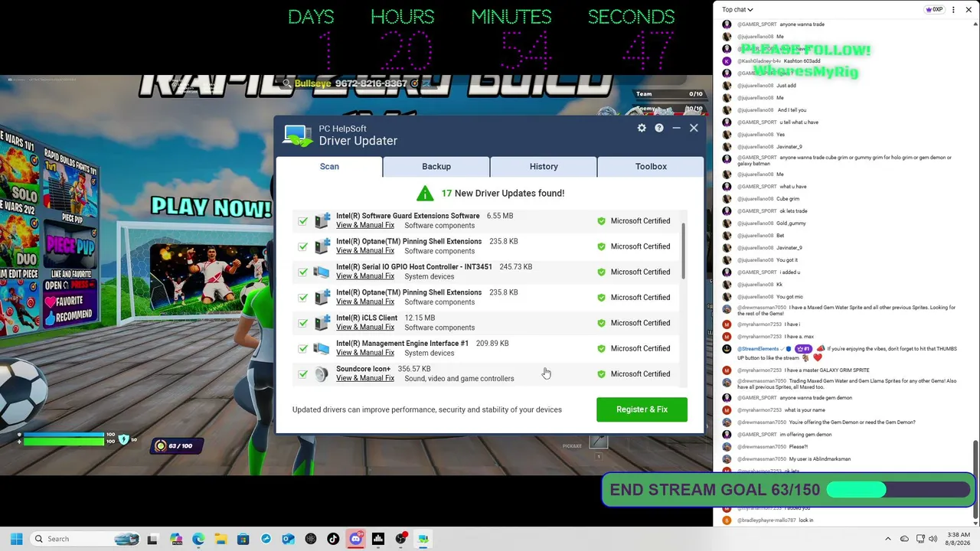
Task: Open Task View on the taskbar
Action: 152,539
